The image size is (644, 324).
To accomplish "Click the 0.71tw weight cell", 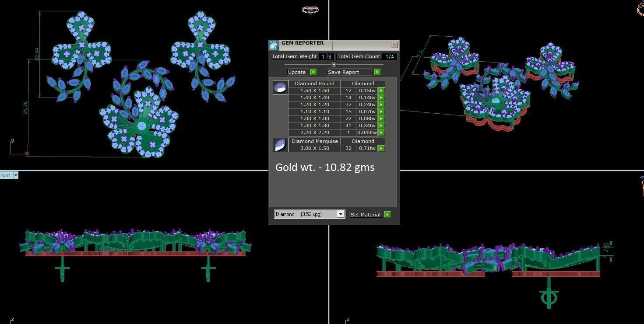I will (x=367, y=149).
